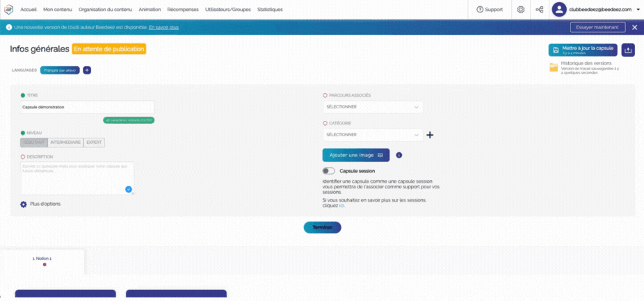Click the organization tree icon in header
This screenshot has width=644, height=301.
(540, 10)
